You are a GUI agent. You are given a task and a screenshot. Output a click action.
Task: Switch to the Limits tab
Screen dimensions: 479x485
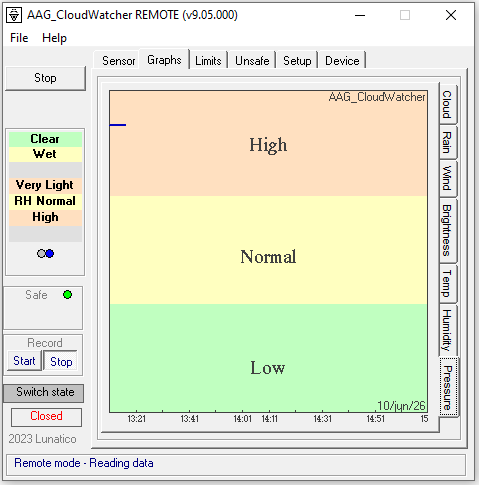pos(208,61)
